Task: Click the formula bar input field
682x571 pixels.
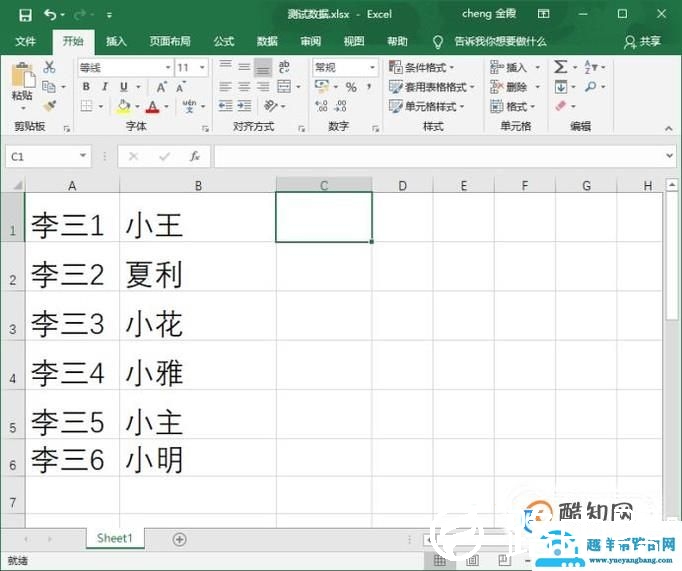Action: pos(438,156)
